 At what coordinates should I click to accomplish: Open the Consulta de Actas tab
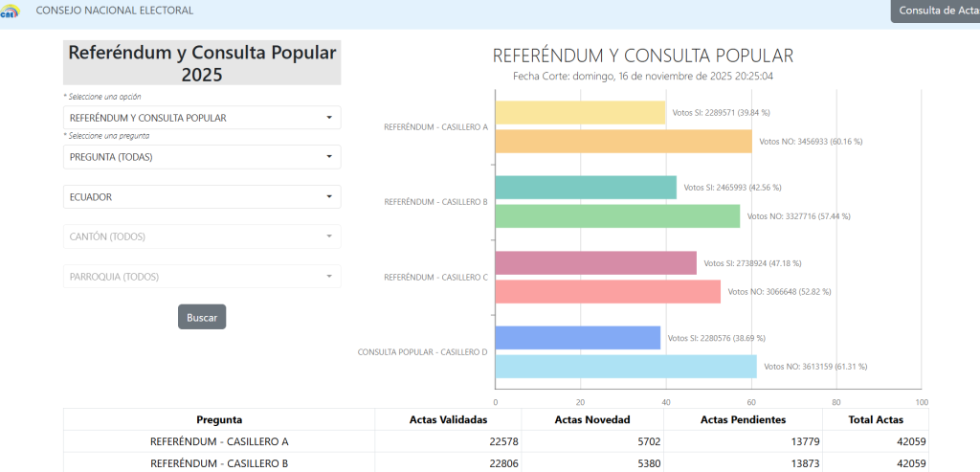click(935, 11)
